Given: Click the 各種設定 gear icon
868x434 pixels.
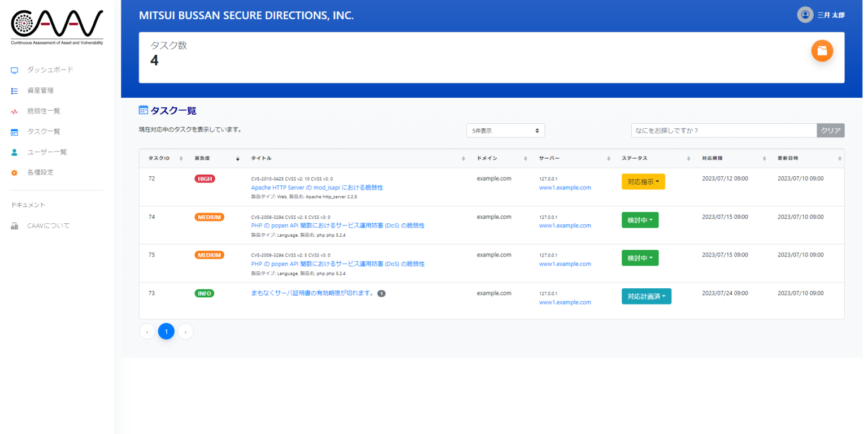Looking at the screenshot, I should pos(15,173).
